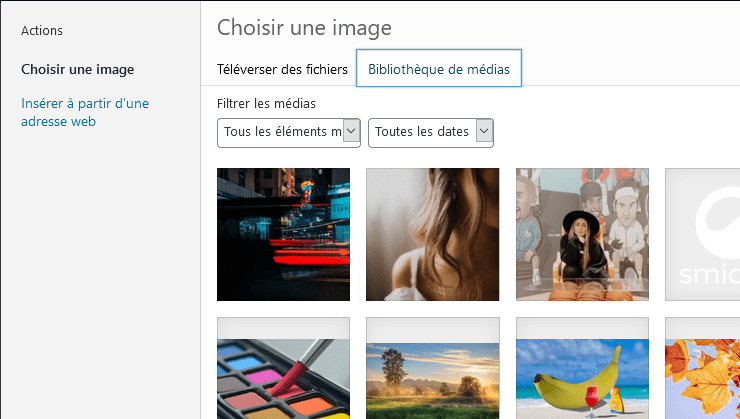740x419 pixels.
Task: Switch to 'Téléverser des fichiers' tab
Action: [283, 69]
